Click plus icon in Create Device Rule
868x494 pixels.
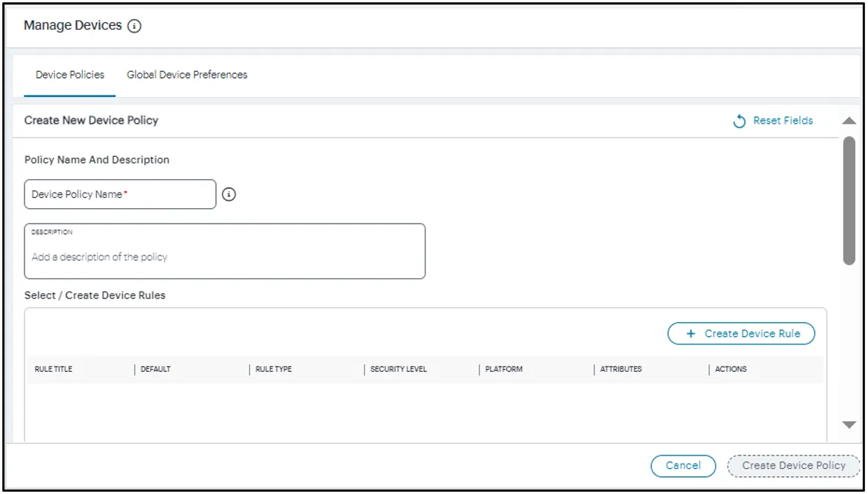click(690, 334)
